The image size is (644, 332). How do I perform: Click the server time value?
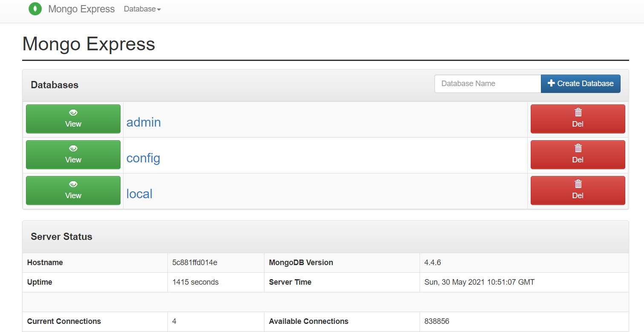(x=480, y=282)
